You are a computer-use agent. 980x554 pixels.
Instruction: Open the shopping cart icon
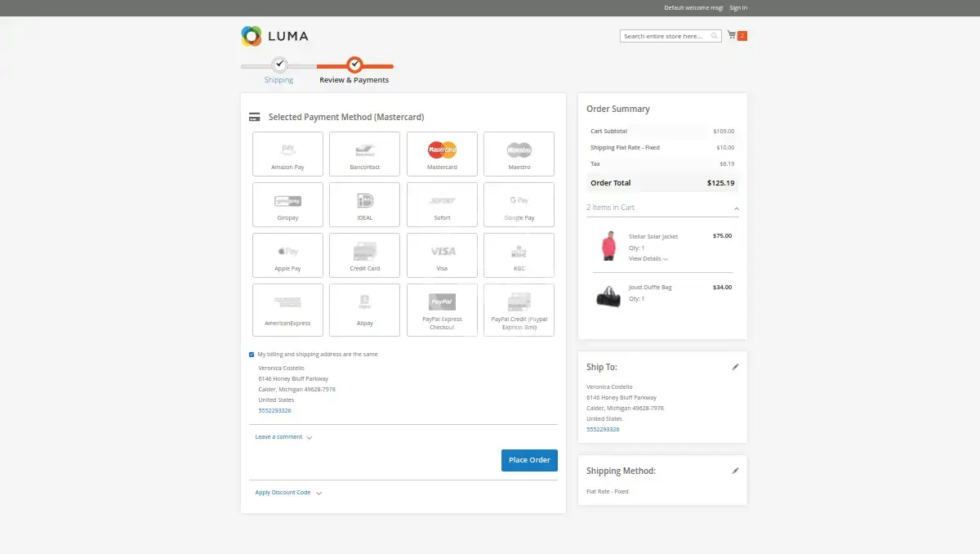tap(732, 36)
